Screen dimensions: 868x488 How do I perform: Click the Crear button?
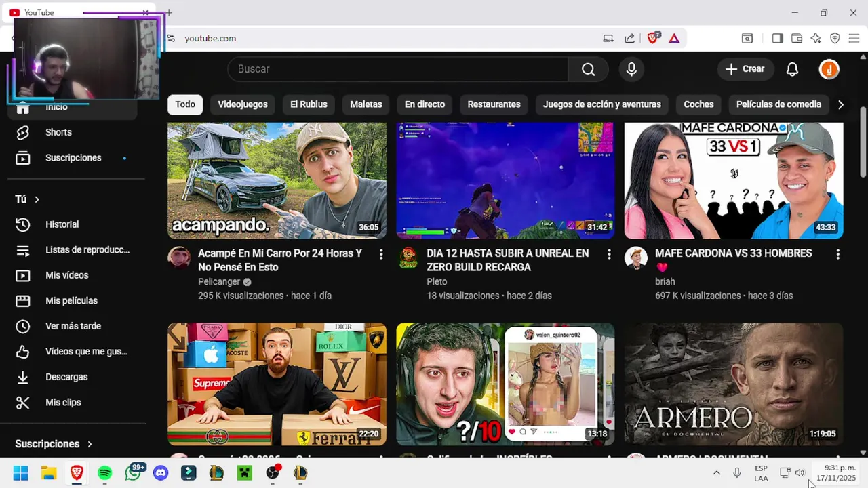click(745, 69)
